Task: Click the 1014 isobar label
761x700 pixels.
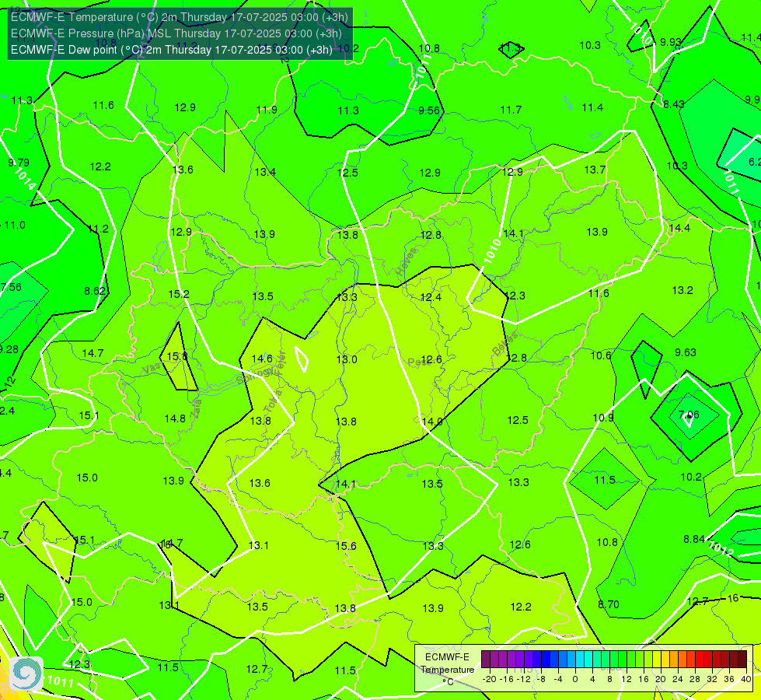Action: pos(25,179)
